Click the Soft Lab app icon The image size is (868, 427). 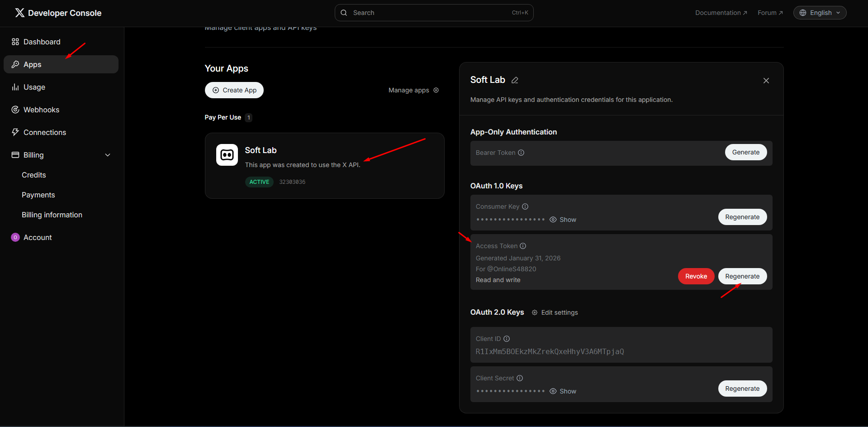tap(227, 155)
